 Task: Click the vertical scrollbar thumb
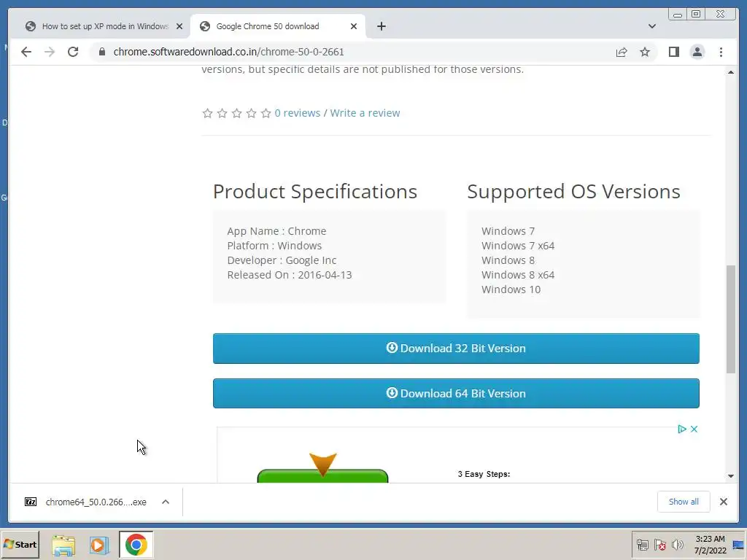[x=731, y=319]
